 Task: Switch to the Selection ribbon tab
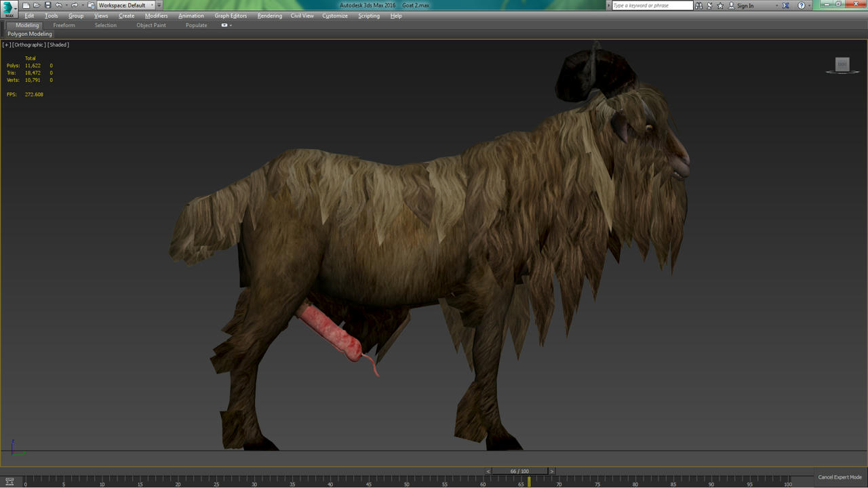(106, 25)
